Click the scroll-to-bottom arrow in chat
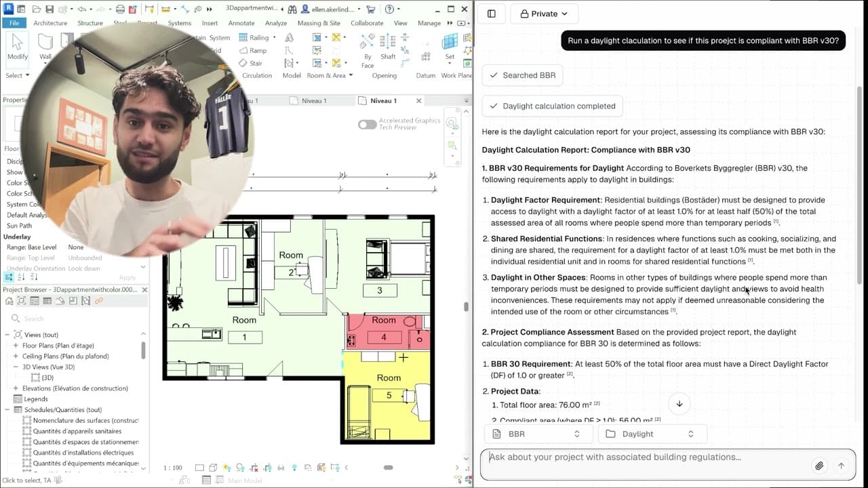Viewport: 868px width, 488px height. point(679,404)
